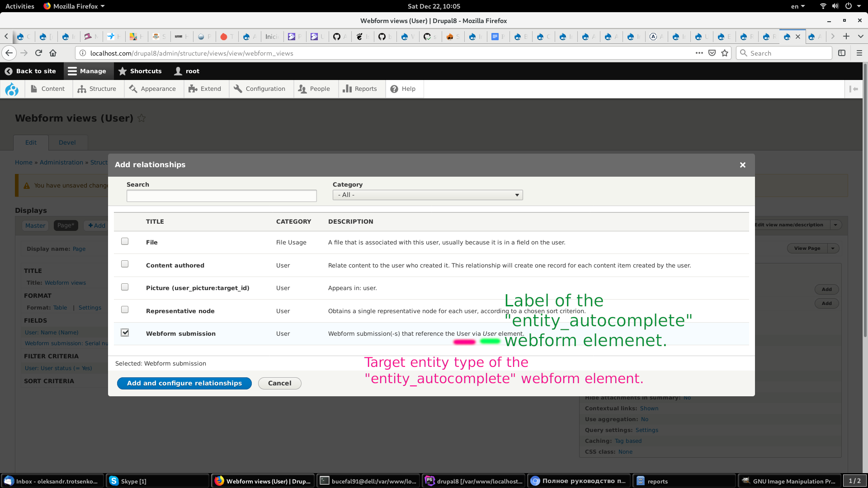The height and width of the screenshot is (488, 868).
Task: Click Add and configure relationships button
Action: 184,383
